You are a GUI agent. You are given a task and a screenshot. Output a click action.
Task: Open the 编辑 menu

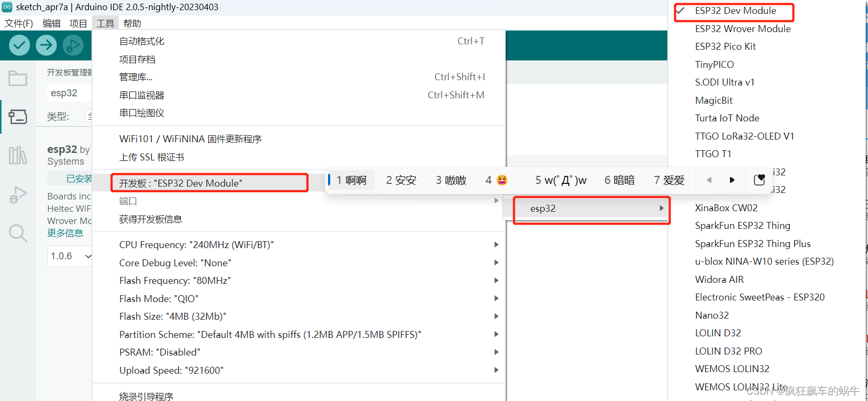(x=51, y=24)
